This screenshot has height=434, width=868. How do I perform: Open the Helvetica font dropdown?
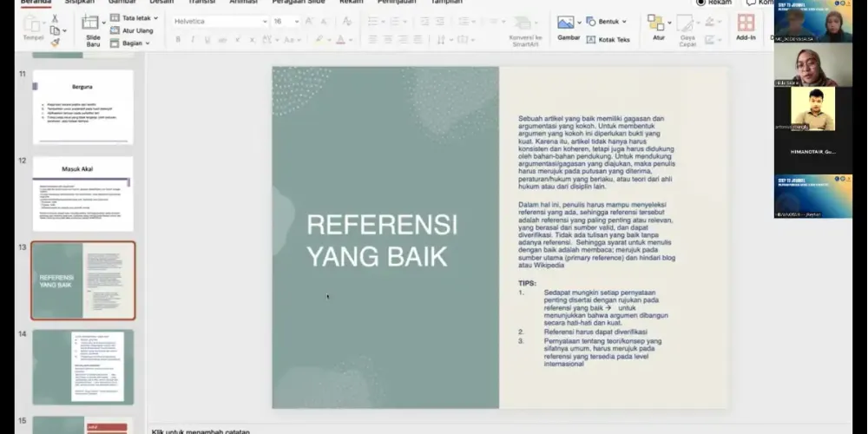click(x=220, y=21)
